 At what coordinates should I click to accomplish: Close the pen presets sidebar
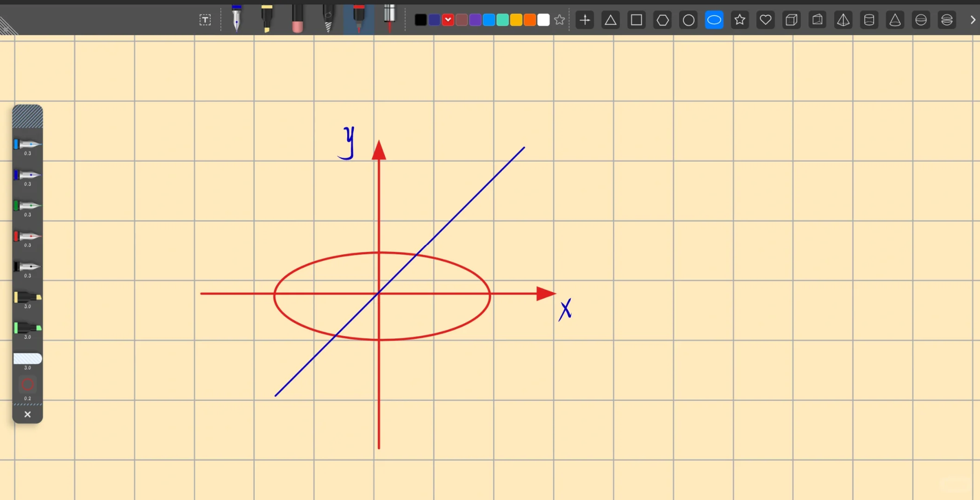[27, 414]
